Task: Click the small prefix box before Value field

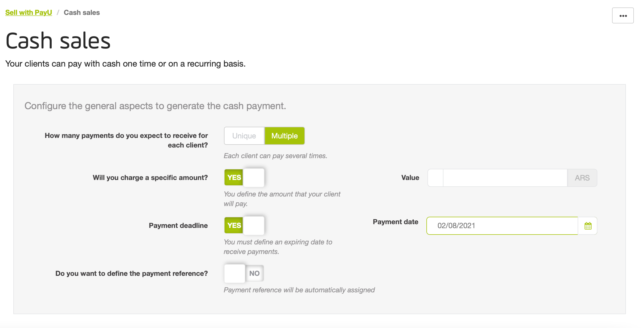Action: pos(435,178)
